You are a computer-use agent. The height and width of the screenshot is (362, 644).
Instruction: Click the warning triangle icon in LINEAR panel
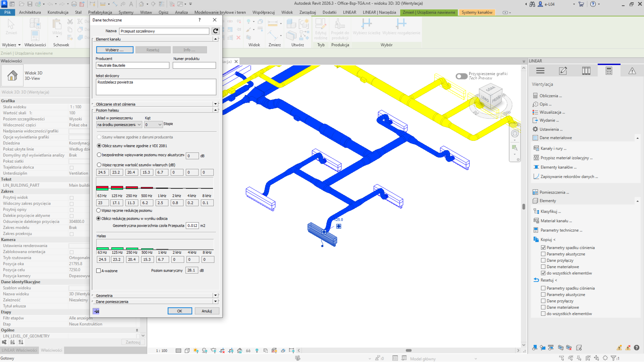632,71
